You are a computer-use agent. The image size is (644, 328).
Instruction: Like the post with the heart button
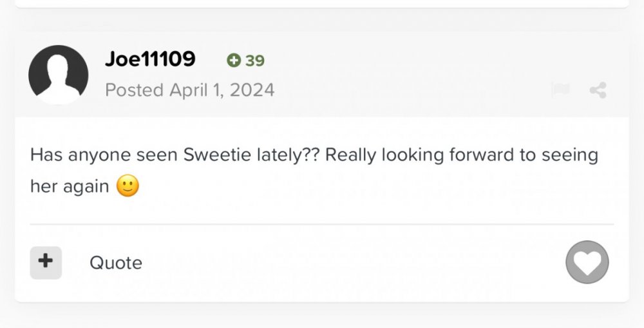click(587, 262)
